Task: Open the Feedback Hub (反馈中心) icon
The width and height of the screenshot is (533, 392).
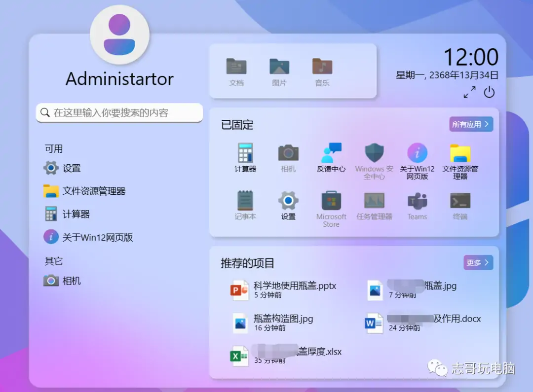Action: [x=331, y=154]
